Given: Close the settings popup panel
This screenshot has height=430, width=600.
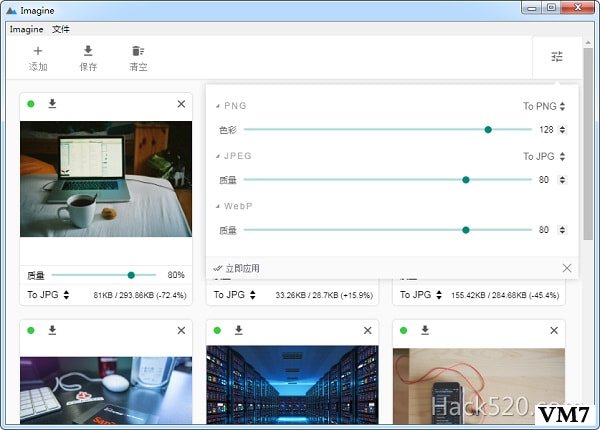Looking at the screenshot, I should click(x=567, y=268).
